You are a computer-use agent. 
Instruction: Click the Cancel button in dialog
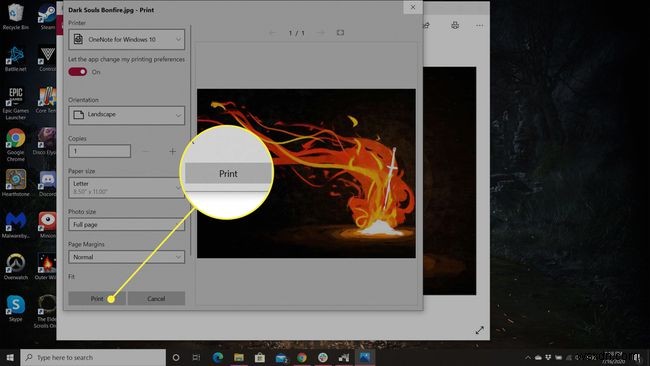point(156,298)
